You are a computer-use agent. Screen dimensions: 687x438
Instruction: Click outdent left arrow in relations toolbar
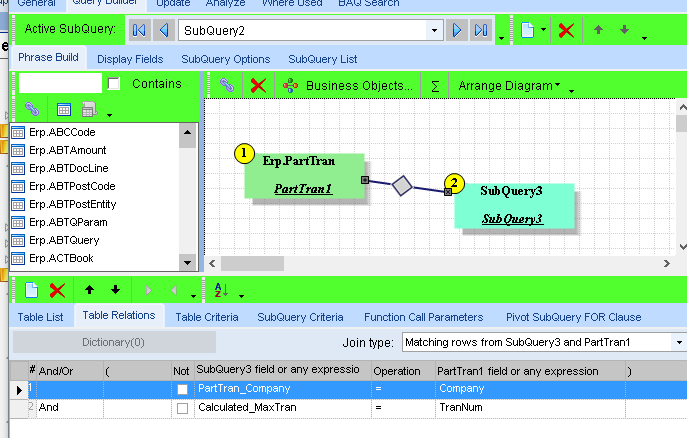click(174, 290)
